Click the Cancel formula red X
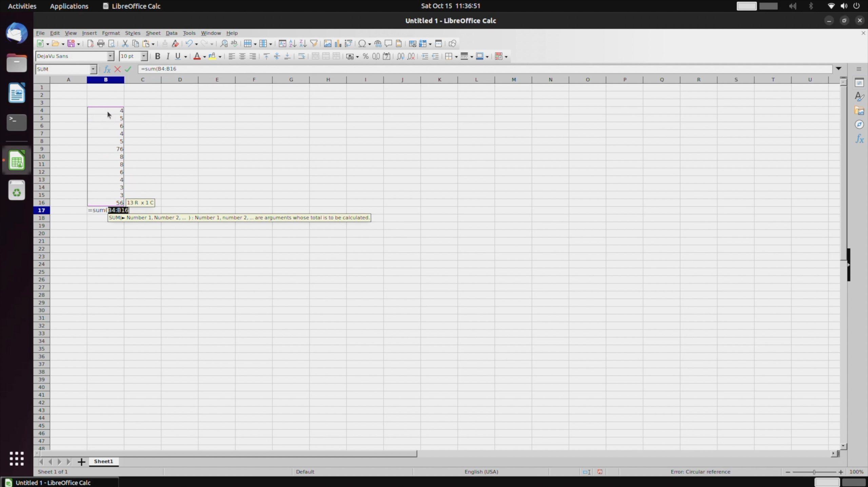Viewport: 868px width, 487px height. [117, 69]
